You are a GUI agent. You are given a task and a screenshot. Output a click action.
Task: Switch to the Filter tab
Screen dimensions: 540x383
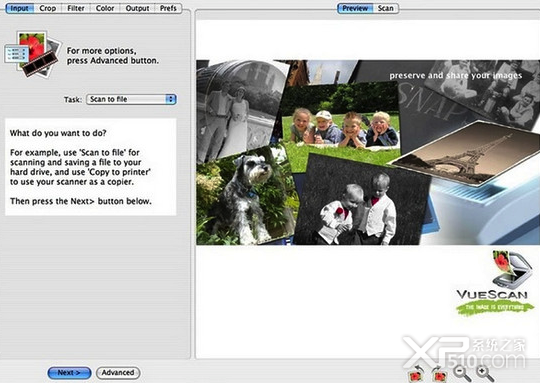pos(76,8)
